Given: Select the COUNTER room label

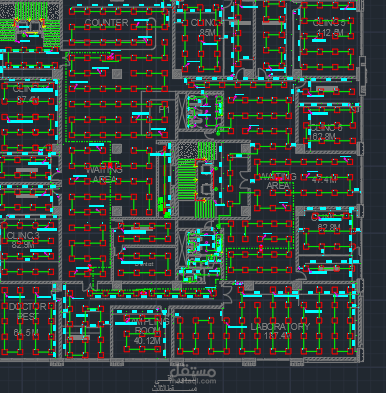Looking at the screenshot, I should click(106, 23).
